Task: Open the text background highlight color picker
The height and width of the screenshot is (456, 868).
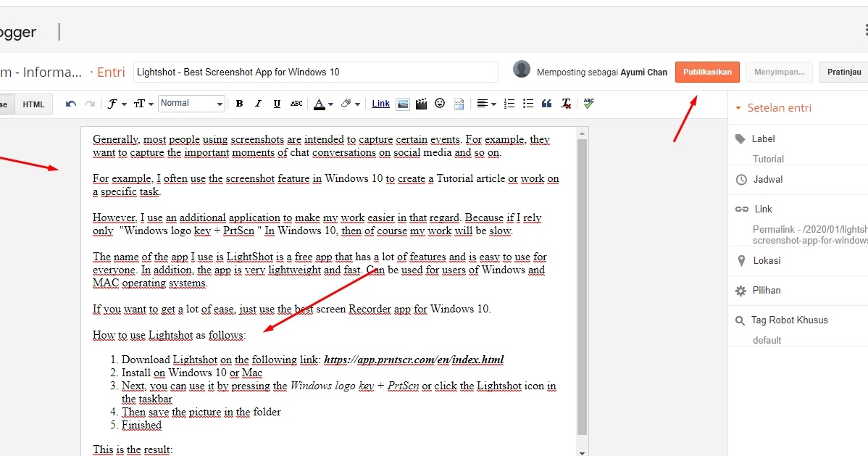Action: (x=351, y=104)
